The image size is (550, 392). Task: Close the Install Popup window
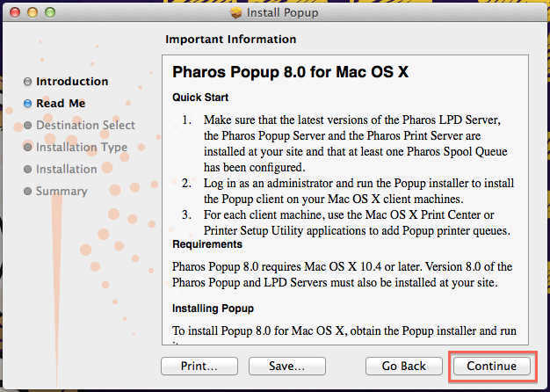(15, 12)
